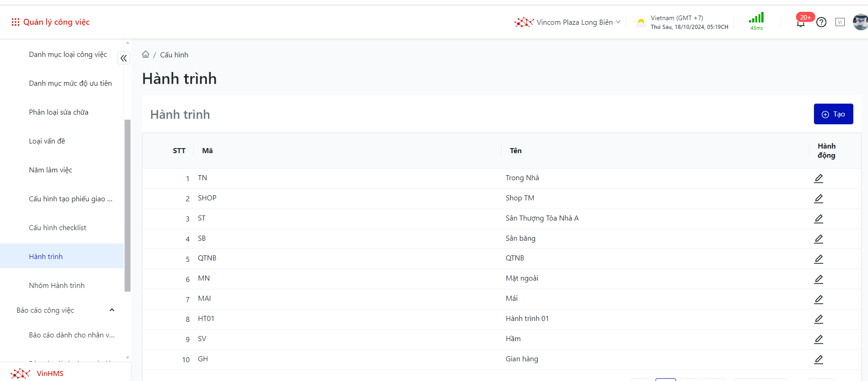868x381 pixels.
Task: Click the Tạo button
Action: click(833, 114)
